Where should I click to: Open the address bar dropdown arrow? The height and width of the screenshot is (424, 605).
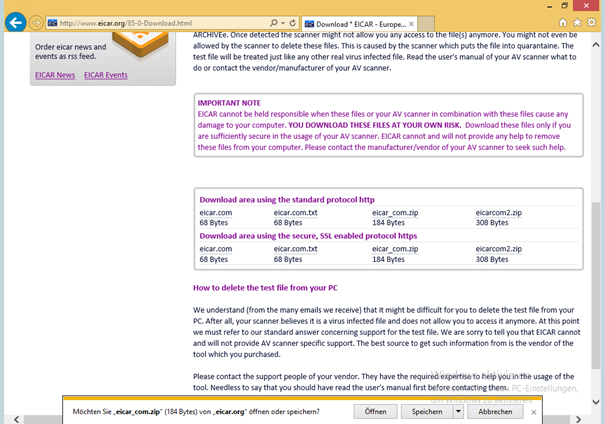283,23
